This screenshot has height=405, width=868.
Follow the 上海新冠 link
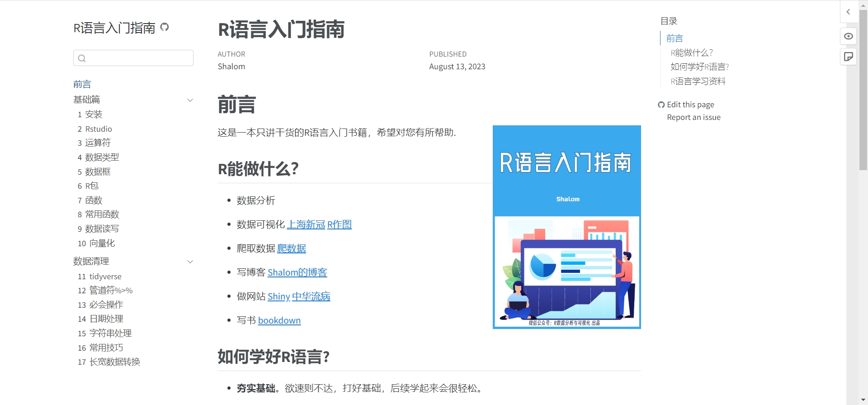(x=306, y=224)
